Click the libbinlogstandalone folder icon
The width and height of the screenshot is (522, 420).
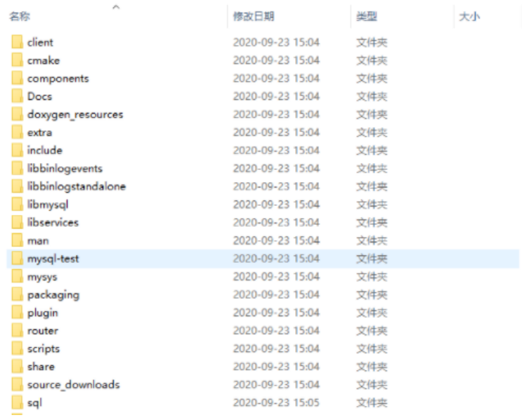click(17, 186)
